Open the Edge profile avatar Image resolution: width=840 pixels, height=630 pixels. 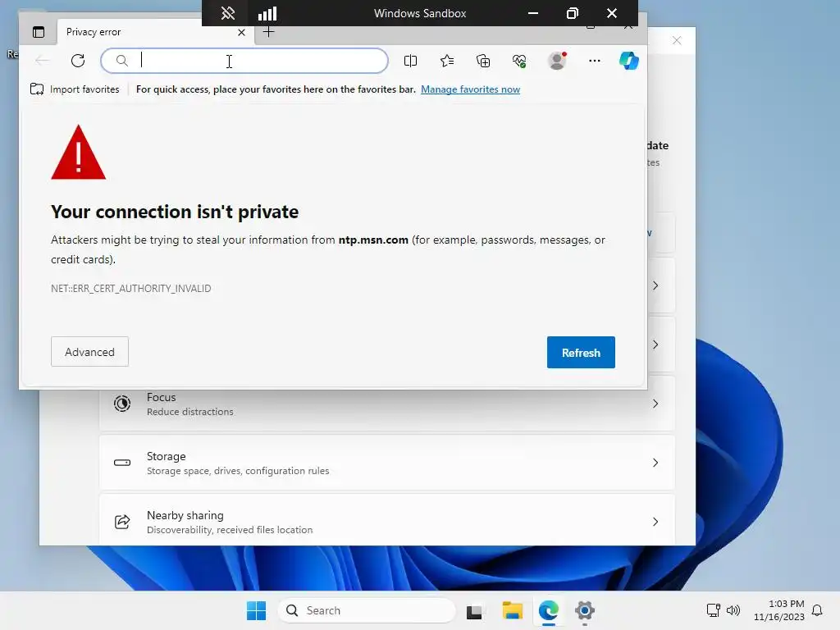coord(557,61)
